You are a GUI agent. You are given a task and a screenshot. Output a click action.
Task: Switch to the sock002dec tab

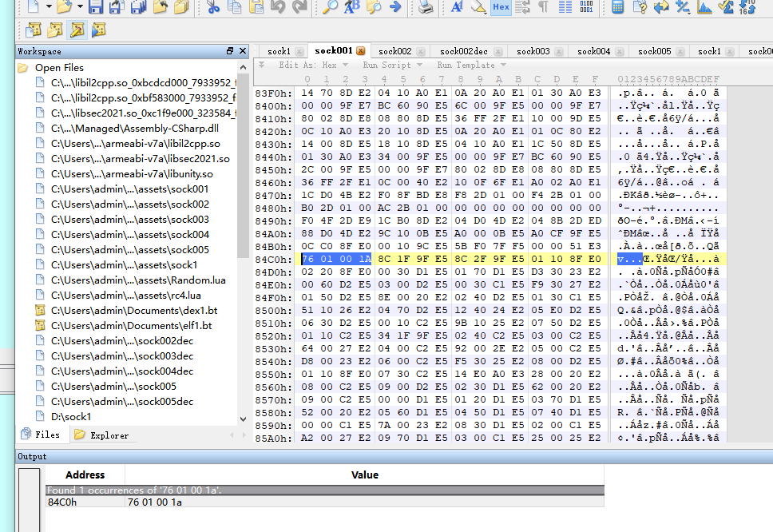coord(463,51)
